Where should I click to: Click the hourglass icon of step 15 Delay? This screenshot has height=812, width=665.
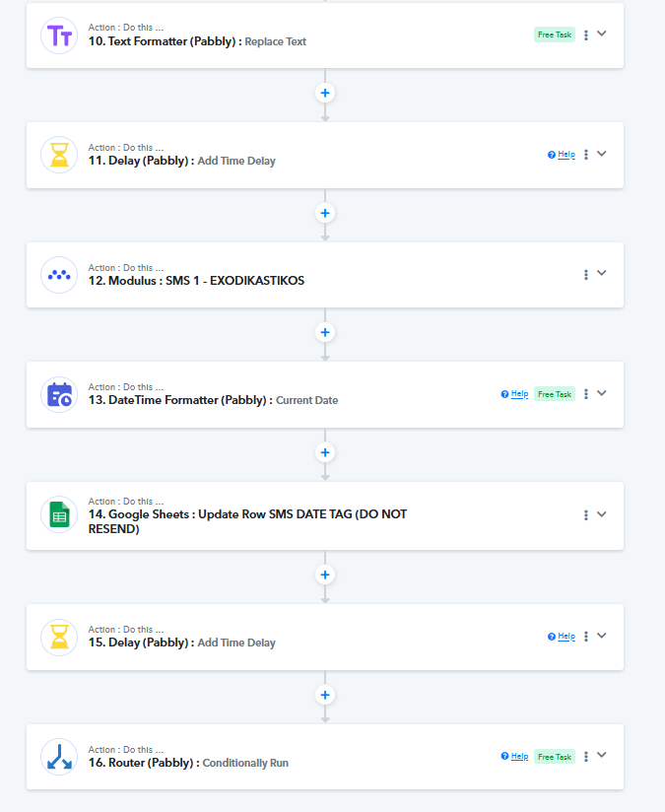59,637
